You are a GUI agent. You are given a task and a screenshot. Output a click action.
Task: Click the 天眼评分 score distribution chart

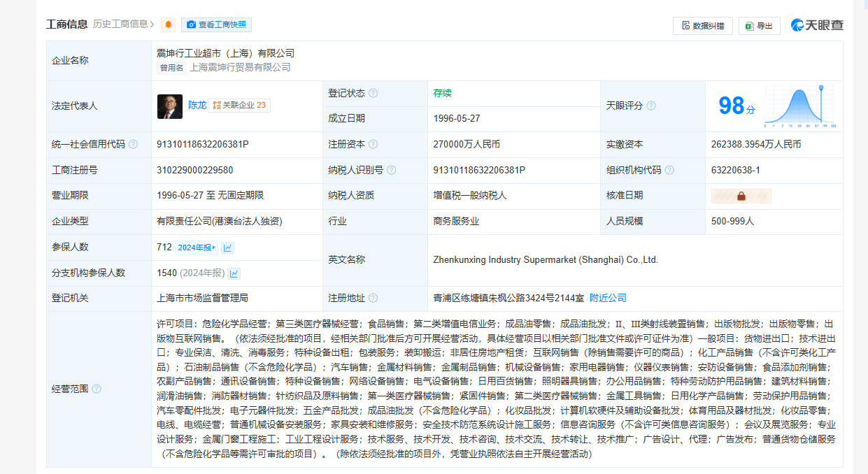pos(800,106)
